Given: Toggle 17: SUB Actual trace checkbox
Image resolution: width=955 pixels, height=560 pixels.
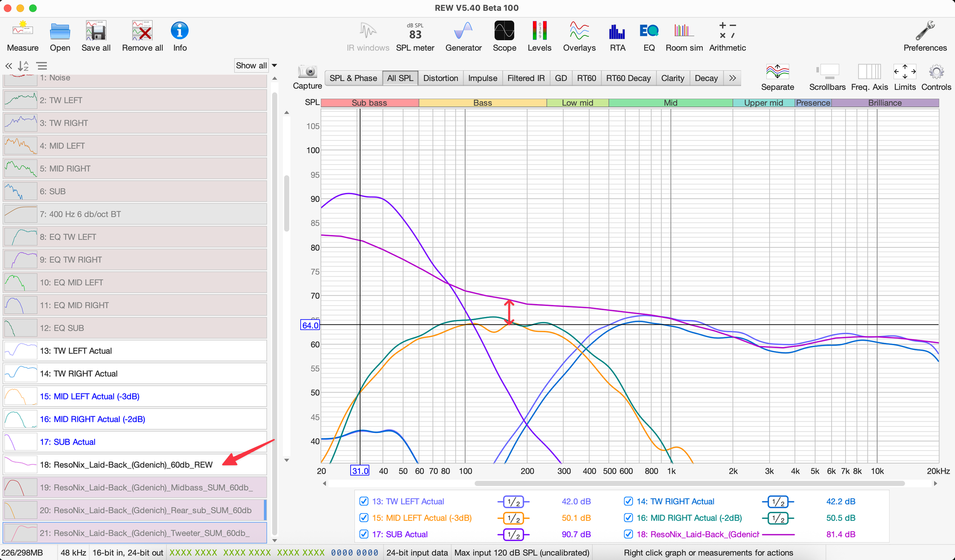Looking at the screenshot, I should 364,534.
